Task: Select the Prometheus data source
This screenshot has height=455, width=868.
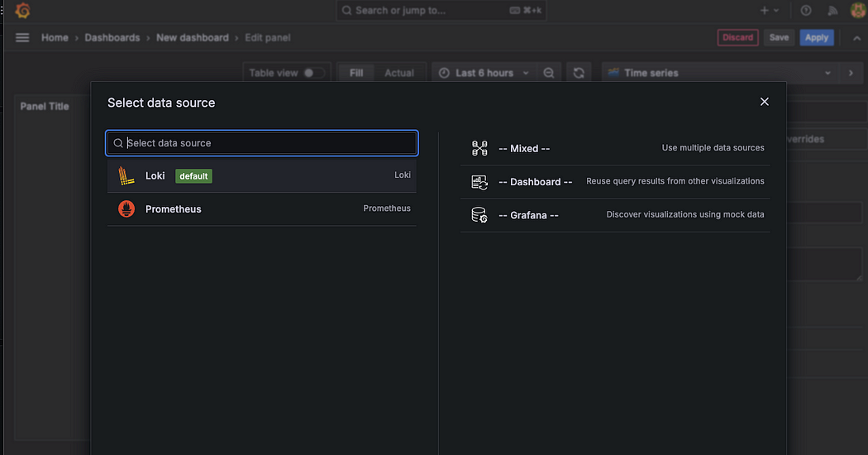Action: [x=262, y=209]
